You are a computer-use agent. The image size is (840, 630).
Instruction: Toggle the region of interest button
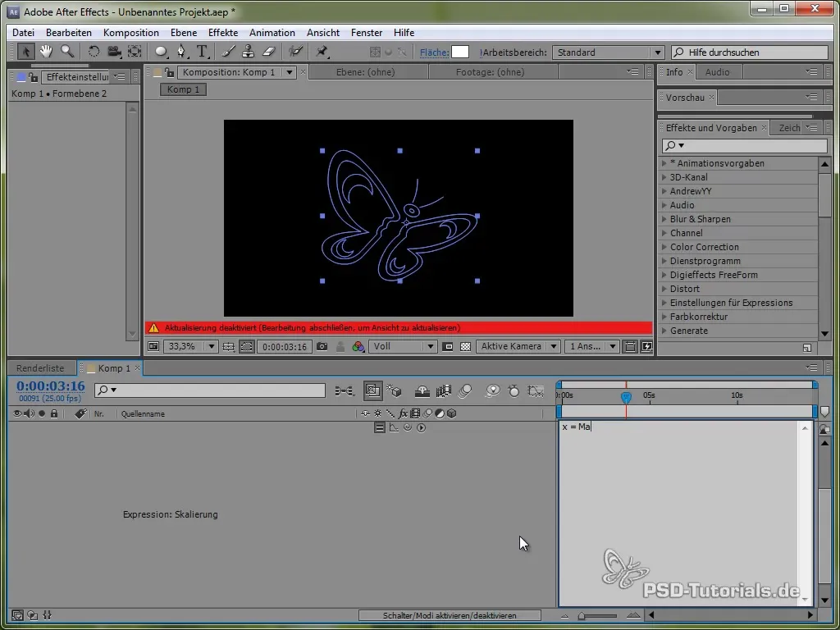[x=448, y=347]
